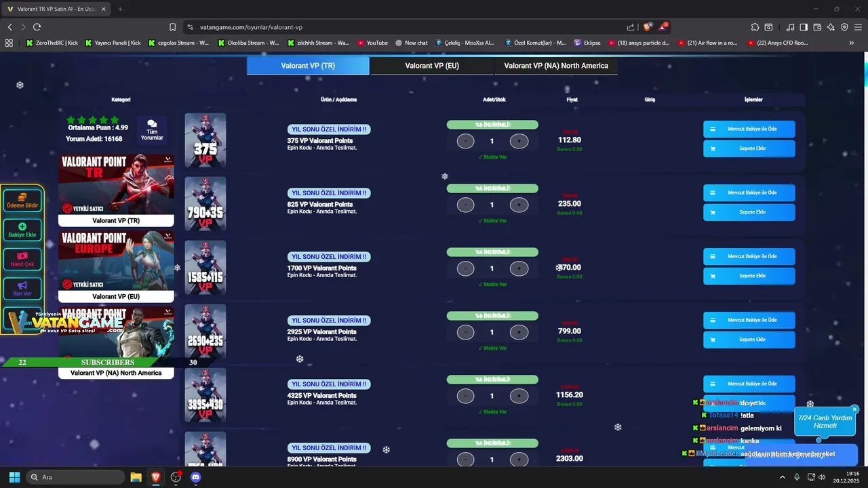The width and height of the screenshot is (868, 488).
Task: Increase quantity for 375 VP Valorant Points
Action: (x=519, y=141)
